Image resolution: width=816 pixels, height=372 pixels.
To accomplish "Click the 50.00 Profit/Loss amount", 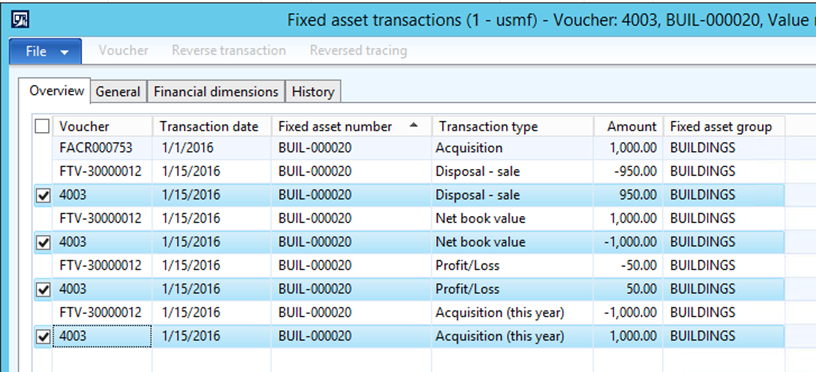I will tap(628, 289).
